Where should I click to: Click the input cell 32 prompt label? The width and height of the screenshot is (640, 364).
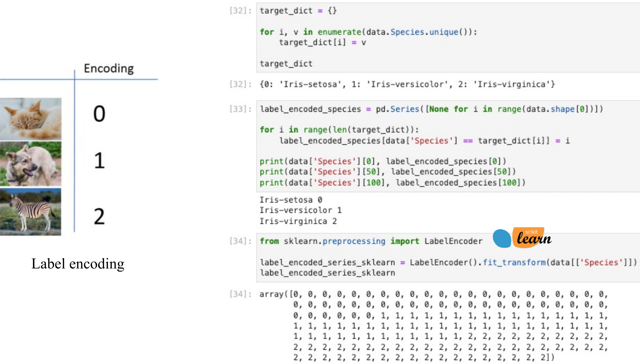[x=241, y=11]
